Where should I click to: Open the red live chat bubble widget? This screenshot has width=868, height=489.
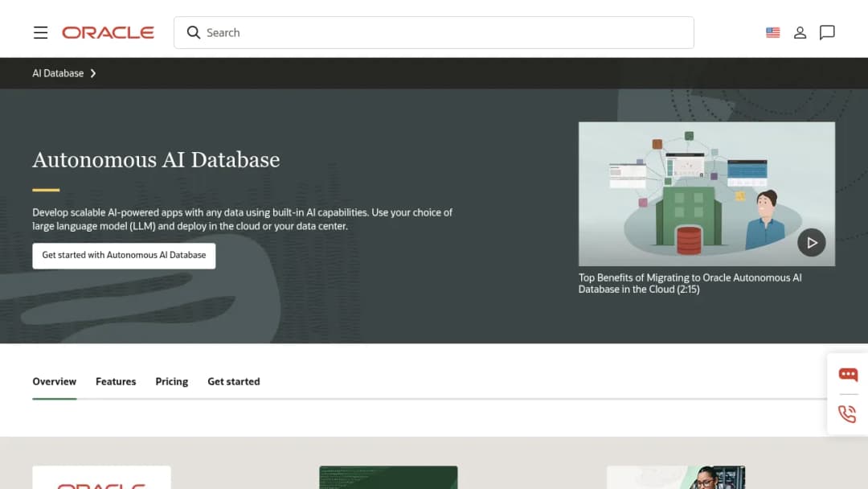(848, 374)
